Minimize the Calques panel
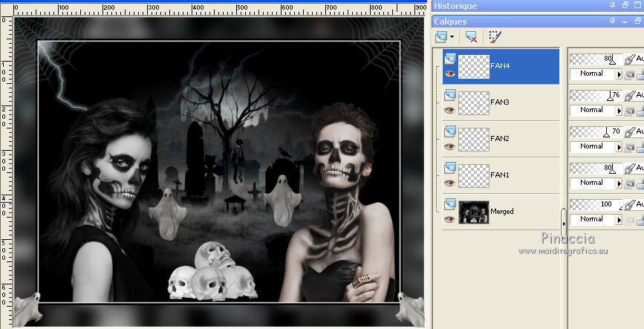This screenshot has width=644, height=329. pyautogui.click(x=625, y=21)
